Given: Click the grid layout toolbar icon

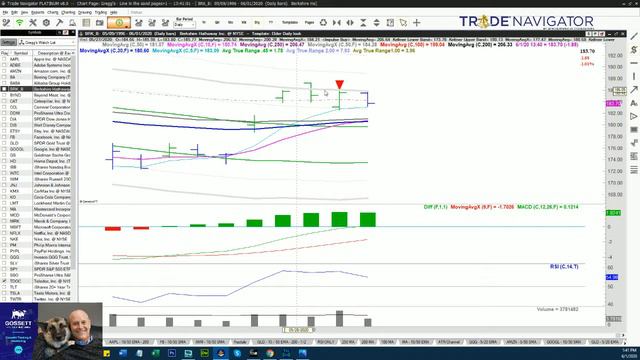Looking at the screenshot, I should pyautogui.click(x=390, y=23).
